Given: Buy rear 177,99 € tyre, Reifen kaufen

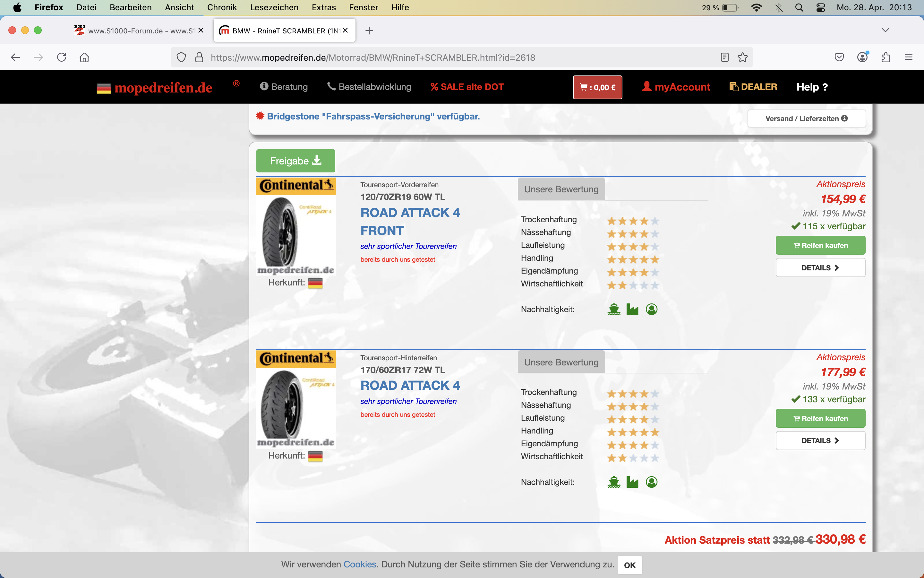Looking at the screenshot, I should pyautogui.click(x=820, y=419).
